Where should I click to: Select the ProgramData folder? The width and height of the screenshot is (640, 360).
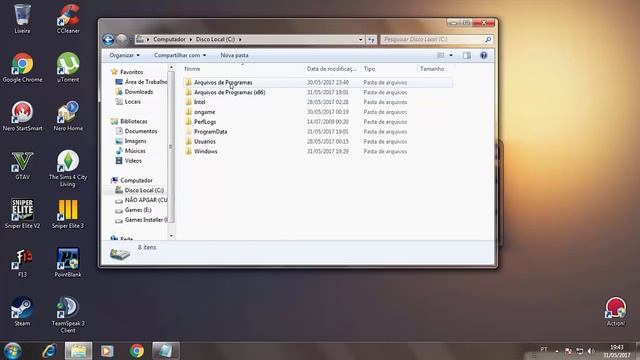318,131
